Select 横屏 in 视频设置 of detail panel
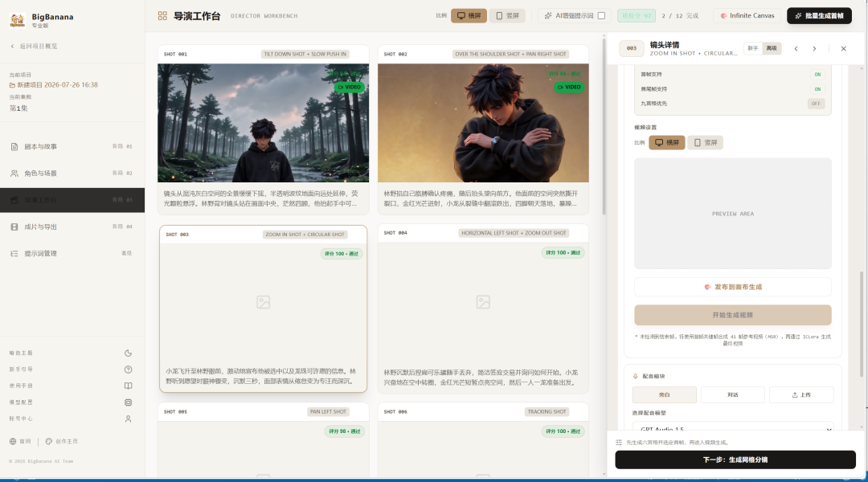Screen dimensions: 868x482 pyautogui.click(x=667, y=143)
